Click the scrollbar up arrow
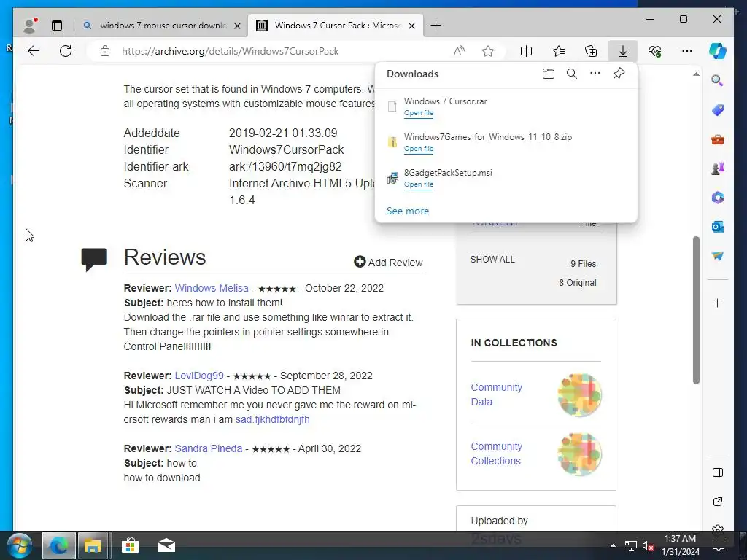The height and width of the screenshot is (560, 747). (x=696, y=74)
